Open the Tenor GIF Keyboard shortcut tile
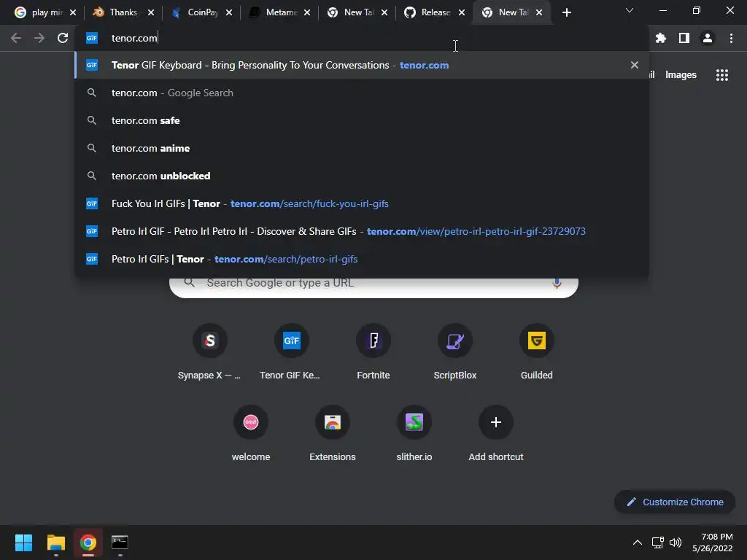The height and width of the screenshot is (560, 747). tap(292, 352)
